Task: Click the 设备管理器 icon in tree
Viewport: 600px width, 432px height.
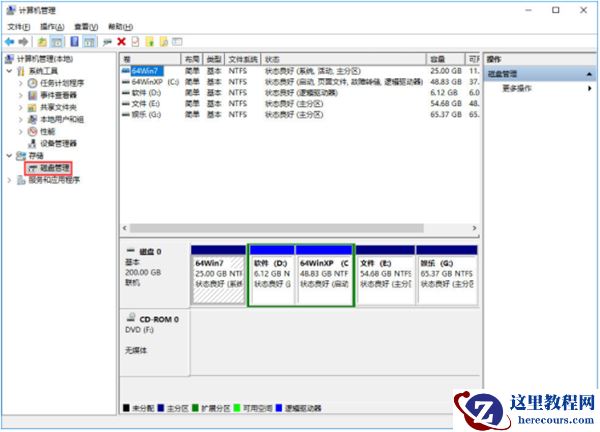Action: point(33,143)
